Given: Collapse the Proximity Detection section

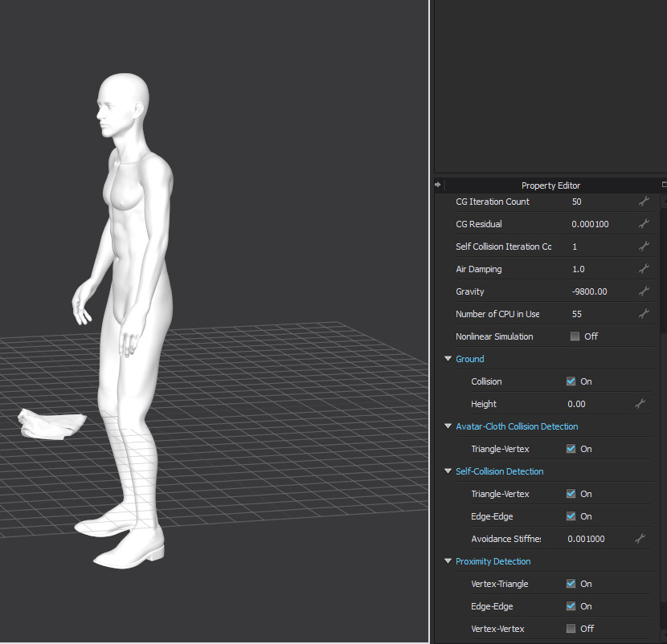Looking at the screenshot, I should coord(448,561).
